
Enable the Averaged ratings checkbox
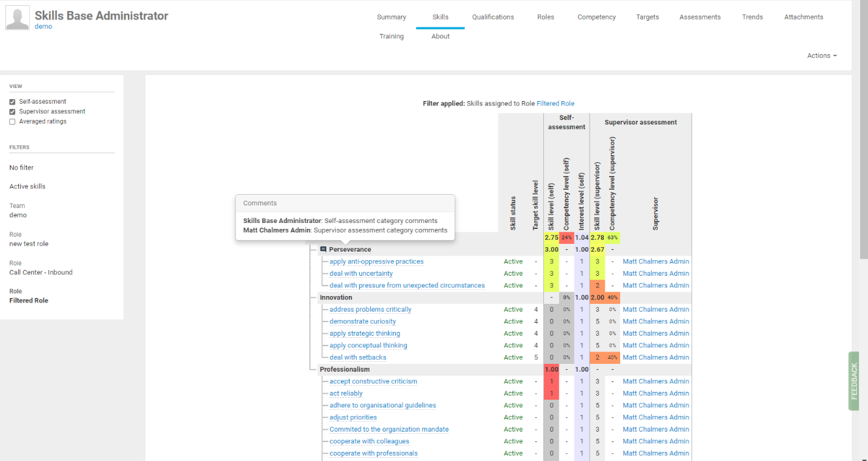click(12, 122)
